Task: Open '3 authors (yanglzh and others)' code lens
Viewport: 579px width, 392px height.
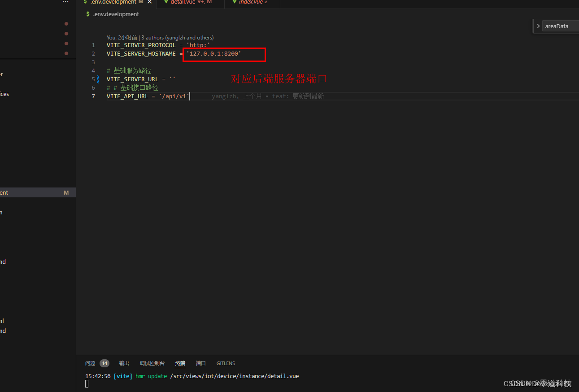Action: click(x=177, y=38)
